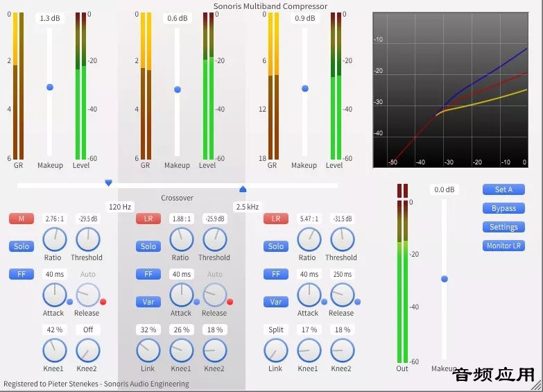Click the Split link value field
543x392 pixels.
point(275,330)
